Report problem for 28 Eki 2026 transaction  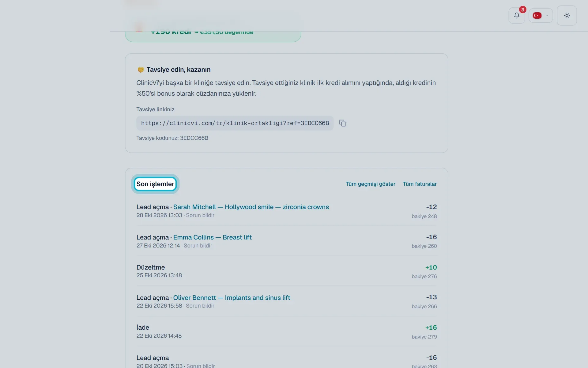point(200,215)
